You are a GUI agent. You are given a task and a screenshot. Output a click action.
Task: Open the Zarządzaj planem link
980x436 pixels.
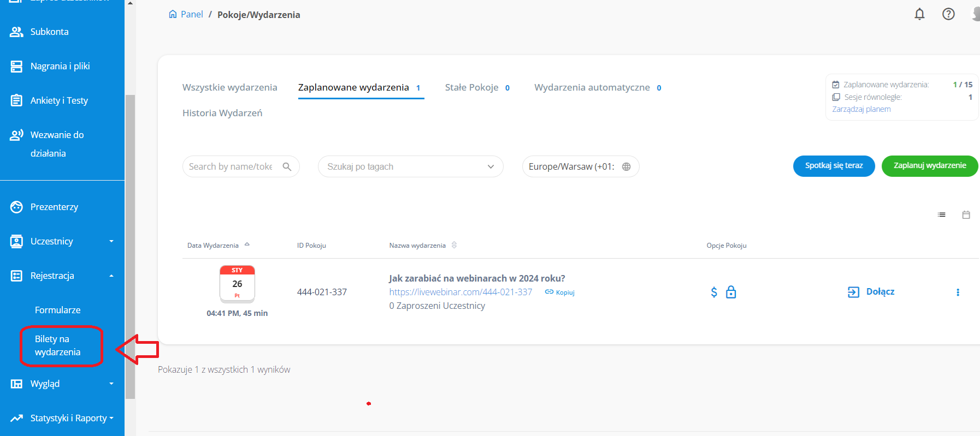click(x=861, y=109)
